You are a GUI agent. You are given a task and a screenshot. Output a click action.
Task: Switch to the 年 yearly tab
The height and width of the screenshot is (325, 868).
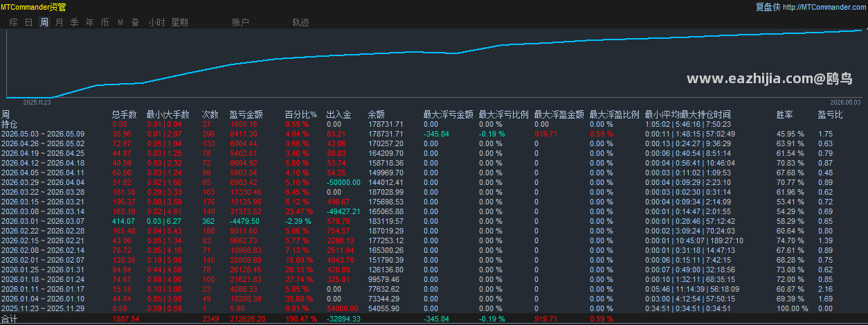coord(90,22)
